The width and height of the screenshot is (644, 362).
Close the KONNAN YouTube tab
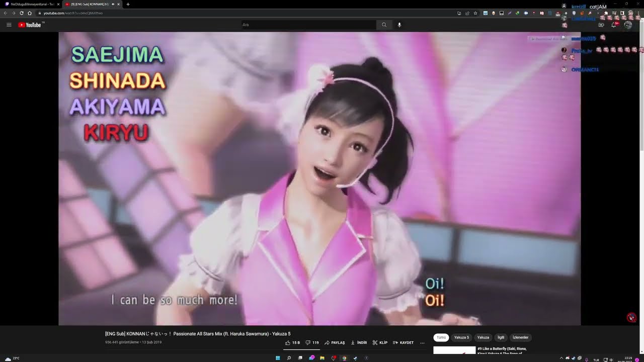118,4
